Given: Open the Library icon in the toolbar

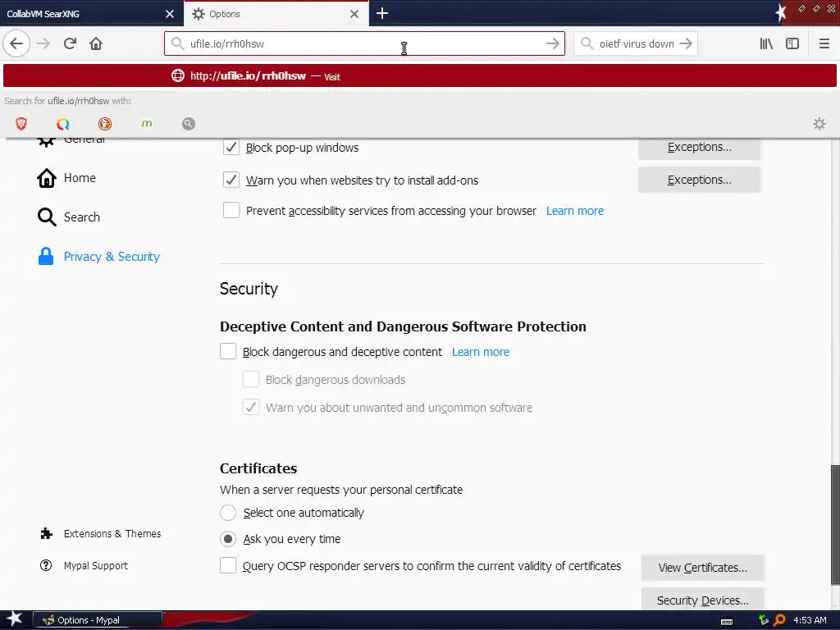Looking at the screenshot, I should (x=766, y=43).
